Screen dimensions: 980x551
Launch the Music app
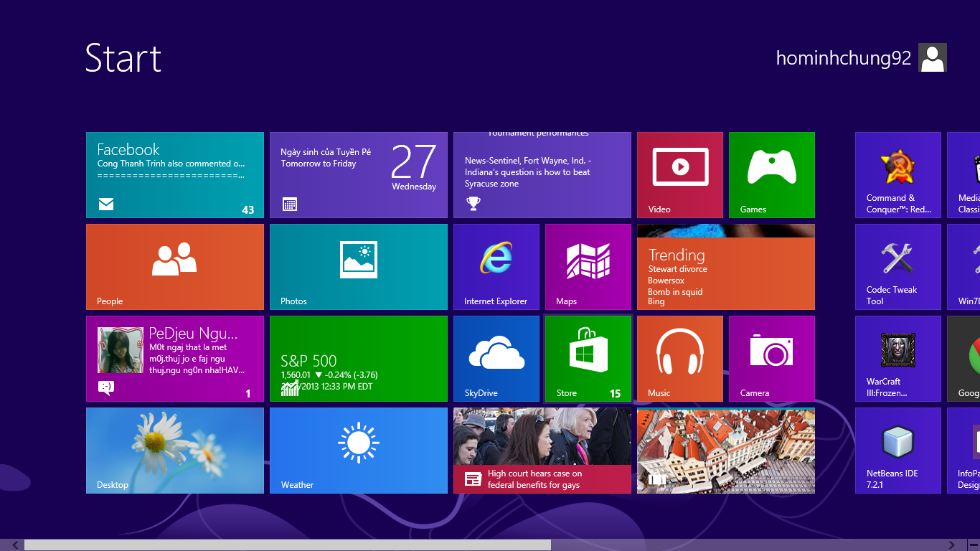tap(679, 358)
